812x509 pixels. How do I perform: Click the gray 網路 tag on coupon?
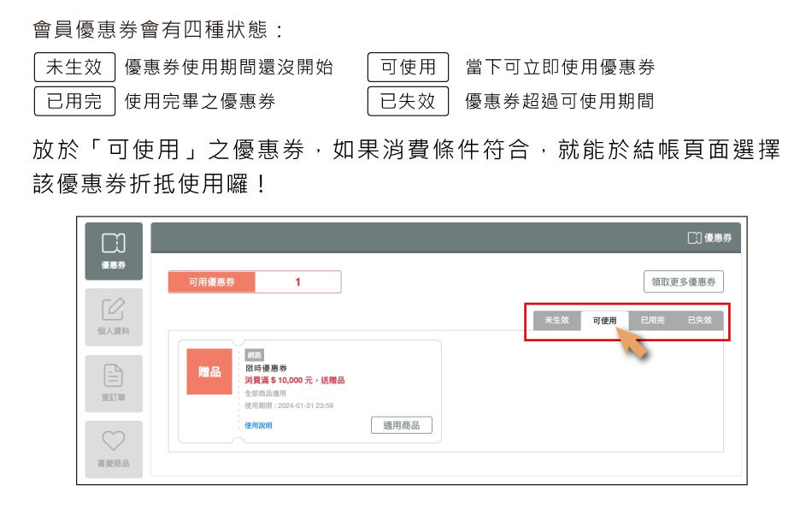click(254, 355)
